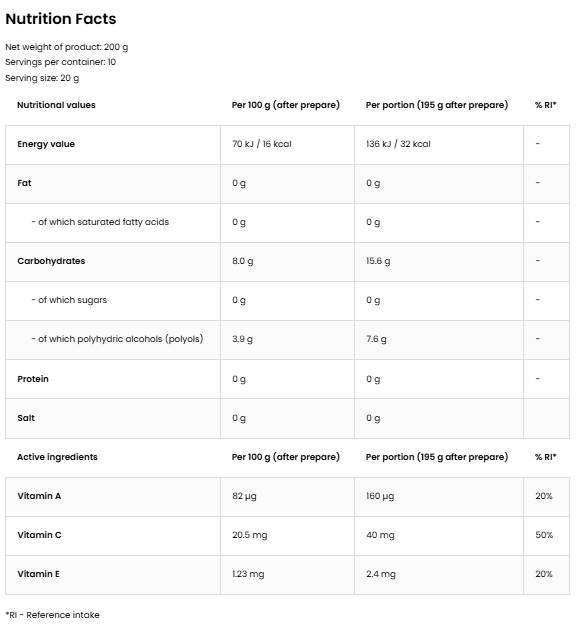Screen dimensions: 580x634
Task: Click the Active ingredients section header
Action: click(x=57, y=457)
